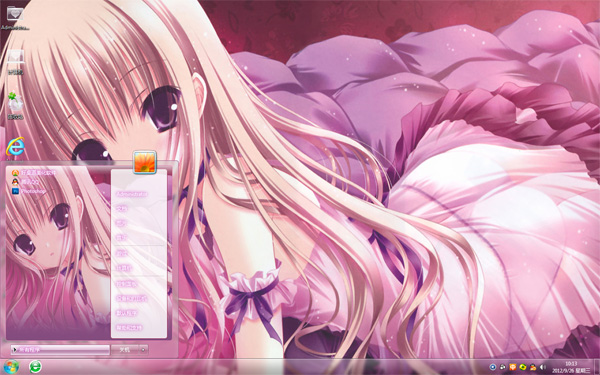Open the Administrator folder desktop icon
This screenshot has width=600, height=375.
pos(15,17)
